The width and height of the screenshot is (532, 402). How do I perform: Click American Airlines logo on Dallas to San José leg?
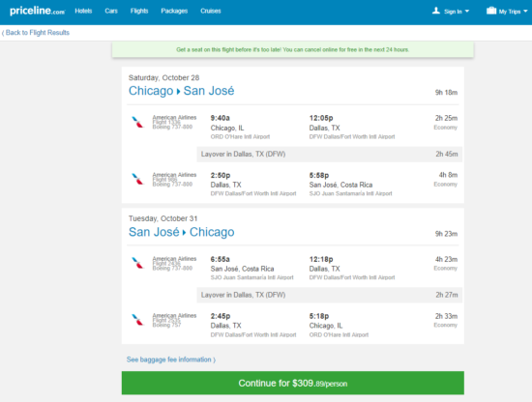point(137,179)
